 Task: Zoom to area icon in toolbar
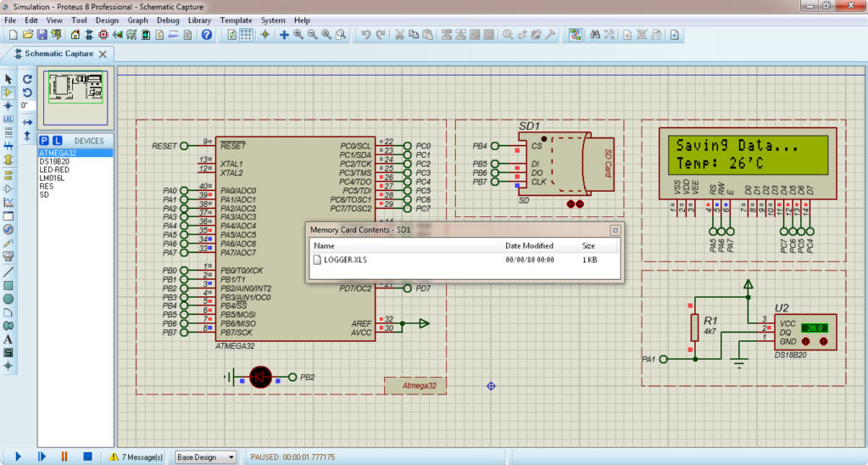(341, 34)
